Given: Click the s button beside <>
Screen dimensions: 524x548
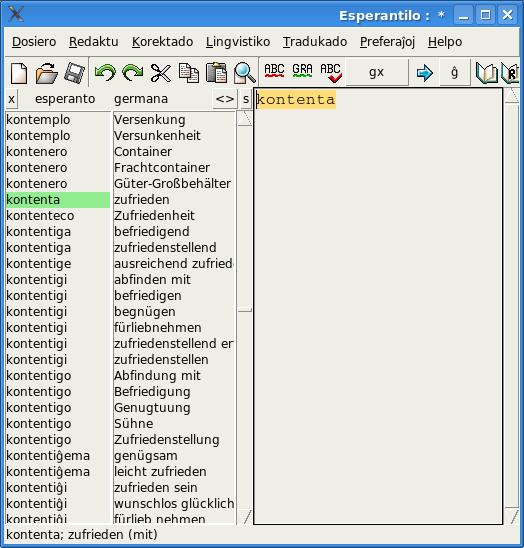Looking at the screenshot, I should pos(246,99).
